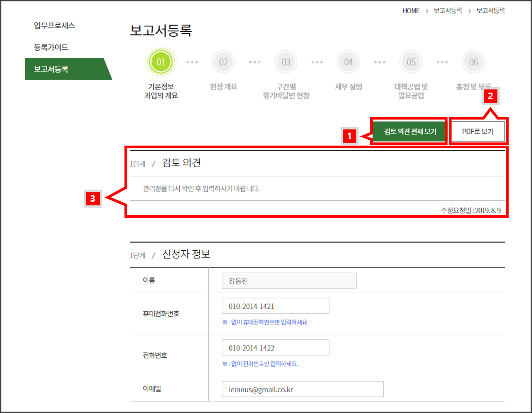The width and height of the screenshot is (532, 413).
Task: Go to step 03 circle icon
Action: 286,62
